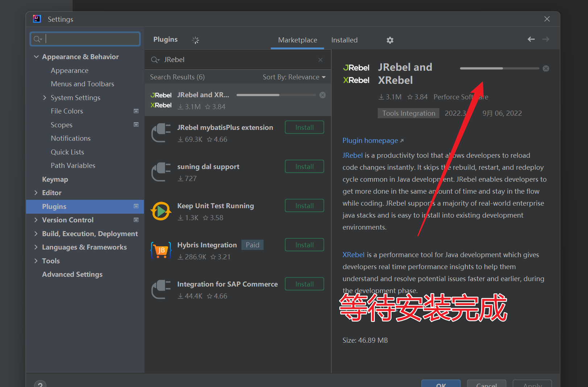Click the Plugins row marker icon

136,206
